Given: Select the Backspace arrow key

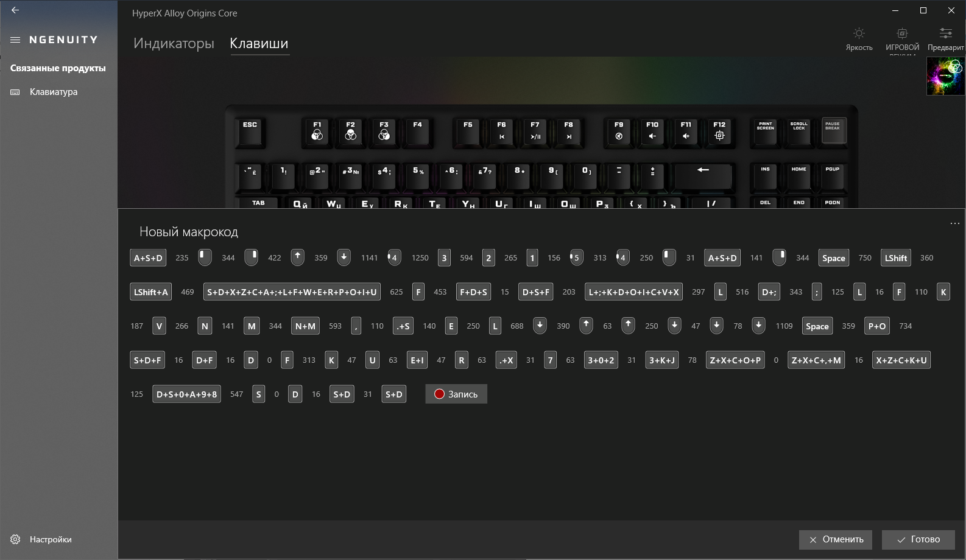Looking at the screenshot, I should tap(703, 177).
